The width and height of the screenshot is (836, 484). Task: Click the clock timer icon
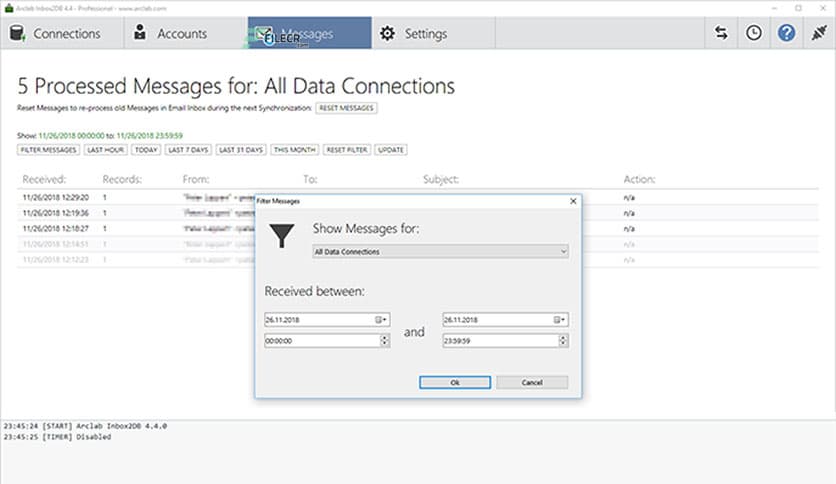(753, 33)
